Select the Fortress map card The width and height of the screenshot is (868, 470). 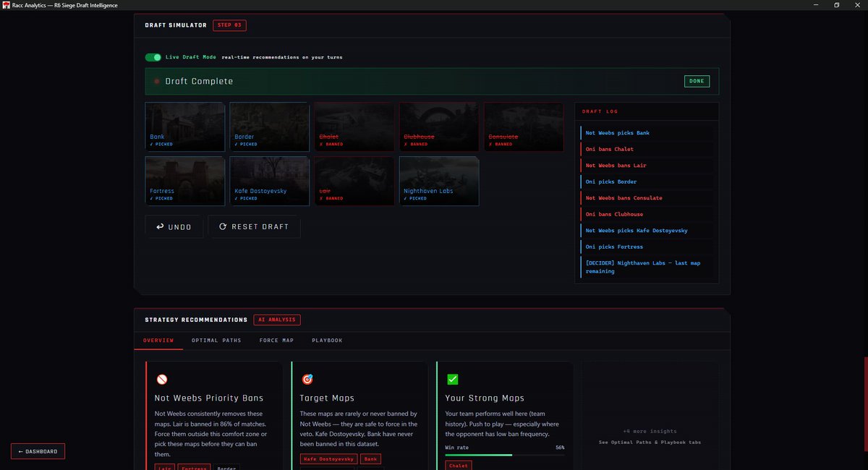185,181
